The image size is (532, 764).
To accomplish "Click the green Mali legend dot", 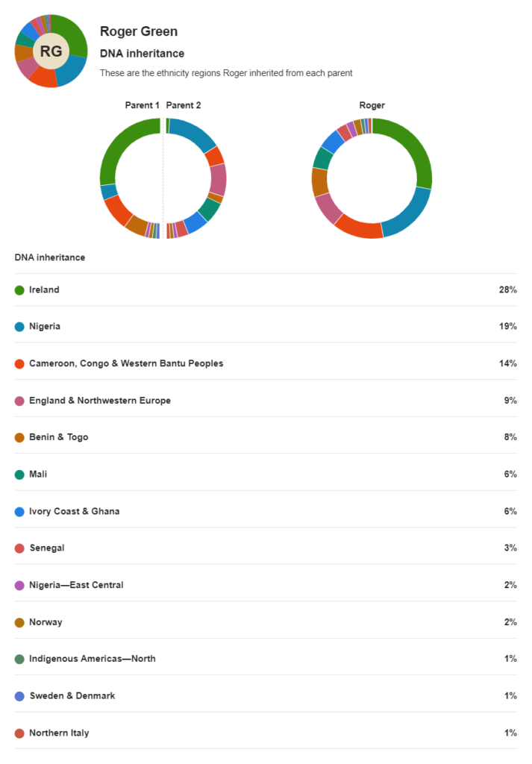I will 19,474.
